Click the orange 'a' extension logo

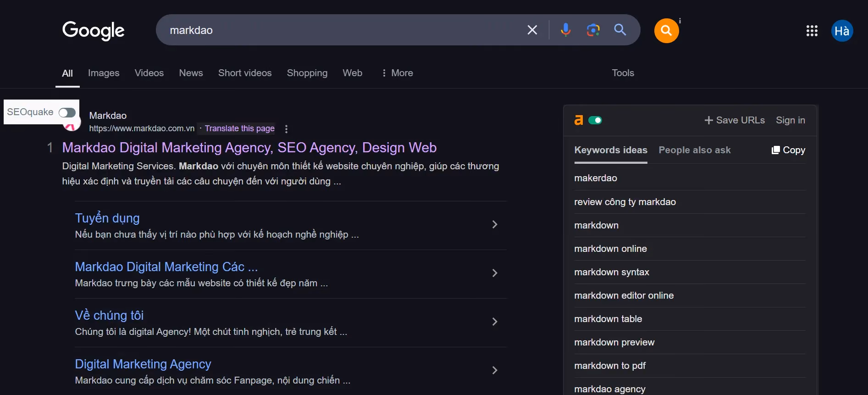coord(579,120)
